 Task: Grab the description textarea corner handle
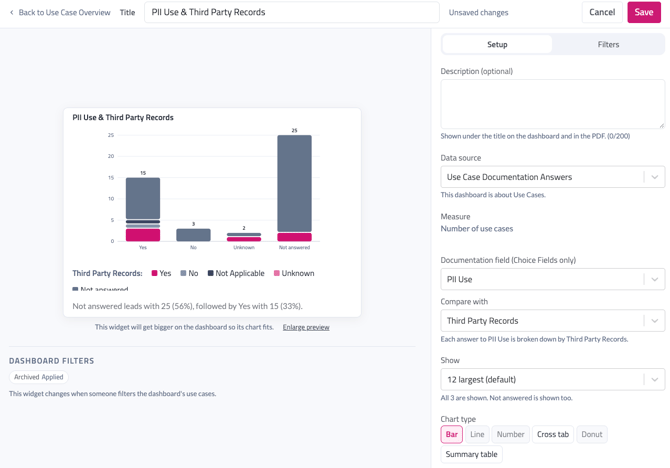pos(661,126)
